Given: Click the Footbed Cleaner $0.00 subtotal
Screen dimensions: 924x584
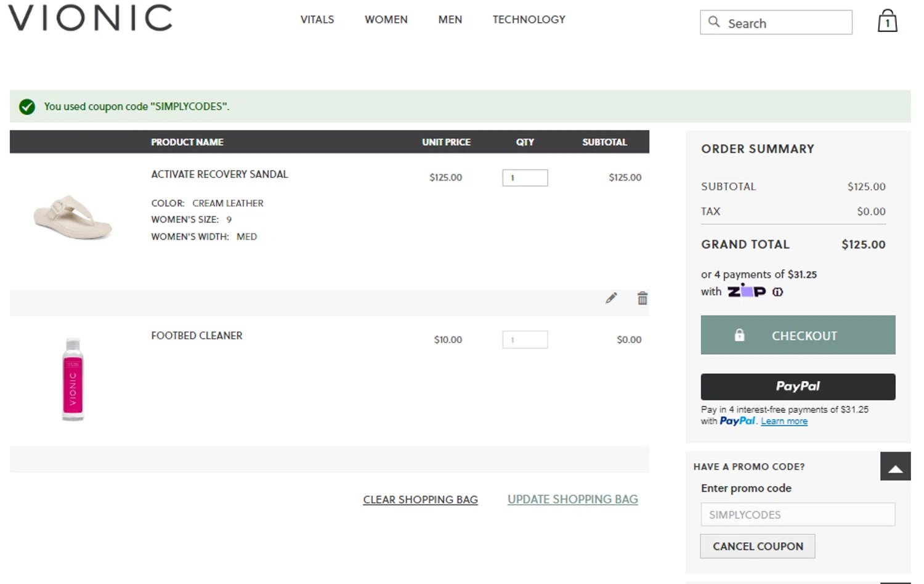Looking at the screenshot, I should point(629,339).
